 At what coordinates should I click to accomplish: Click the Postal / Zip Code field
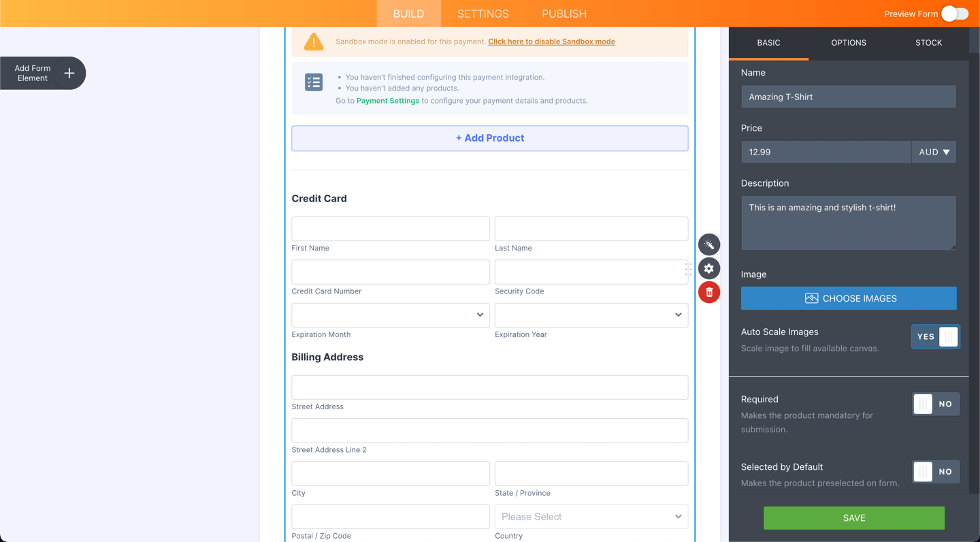point(391,517)
